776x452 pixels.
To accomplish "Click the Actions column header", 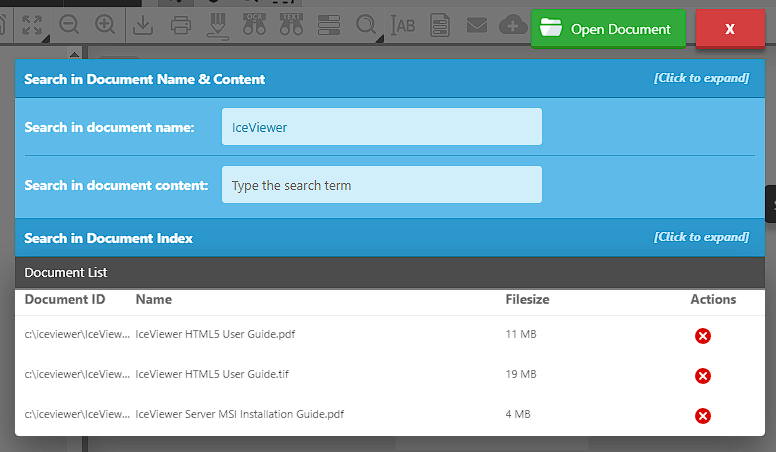I will point(713,300).
